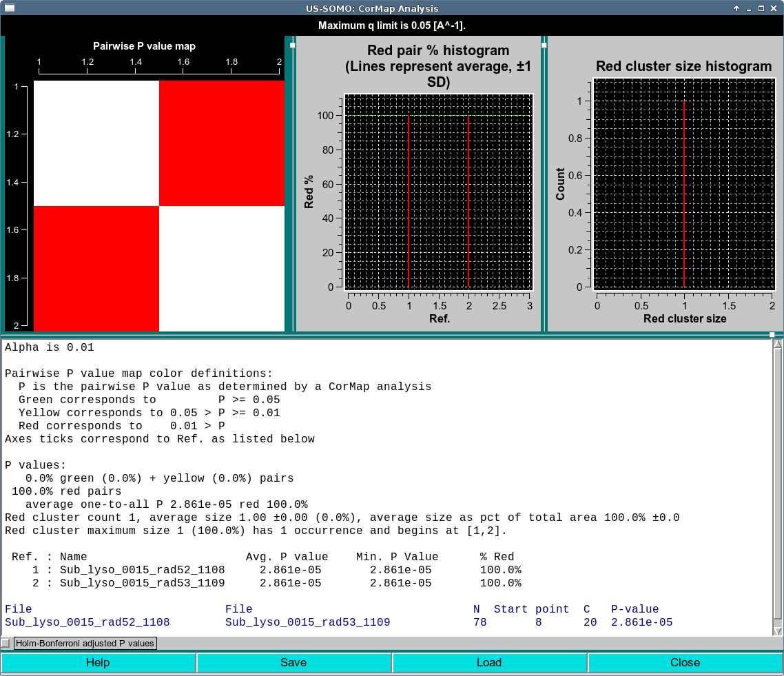Image resolution: width=784 pixels, height=676 pixels.
Task: Click the red bar in the Red cluster size histogram
Action: 684,193
